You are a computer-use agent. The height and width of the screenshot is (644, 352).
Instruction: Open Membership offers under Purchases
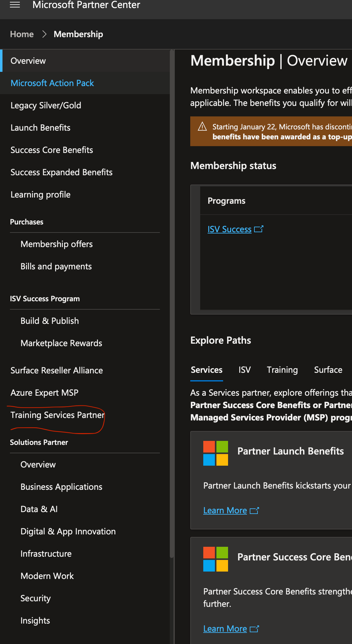point(57,244)
